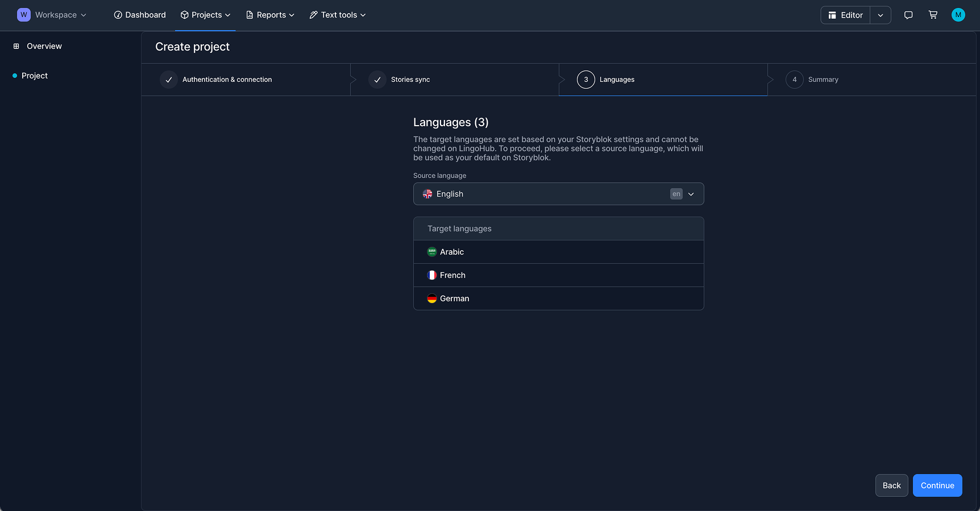Screen dimensions: 980x511
Task: Click the French flag icon
Action: point(432,275)
